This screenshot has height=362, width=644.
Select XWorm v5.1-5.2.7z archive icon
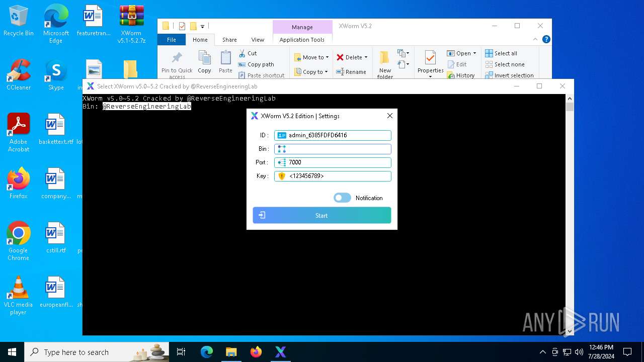pyautogui.click(x=131, y=24)
